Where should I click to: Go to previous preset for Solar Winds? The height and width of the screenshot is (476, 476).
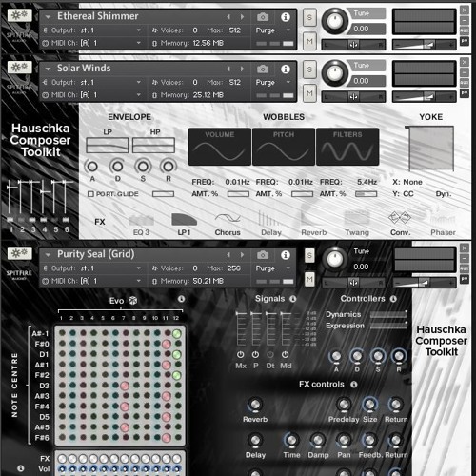(228, 69)
